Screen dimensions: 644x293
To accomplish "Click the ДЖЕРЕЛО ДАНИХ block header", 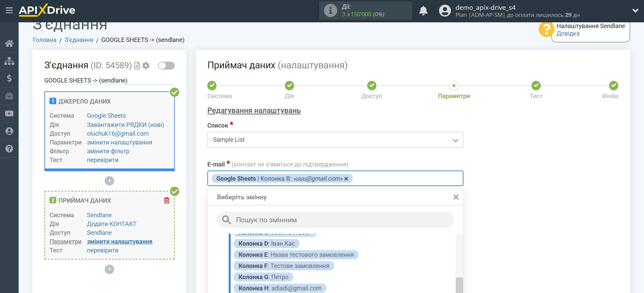I will pos(84,102).
